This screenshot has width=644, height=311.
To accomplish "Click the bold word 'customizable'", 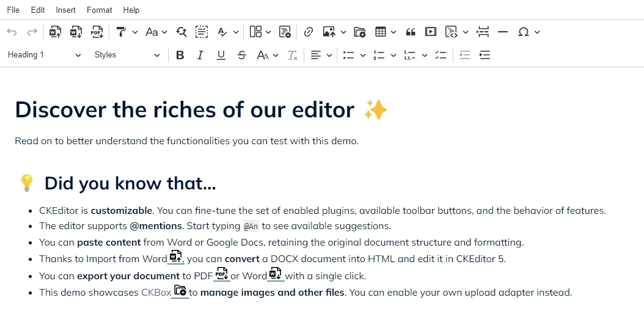I will coord(122,211).
